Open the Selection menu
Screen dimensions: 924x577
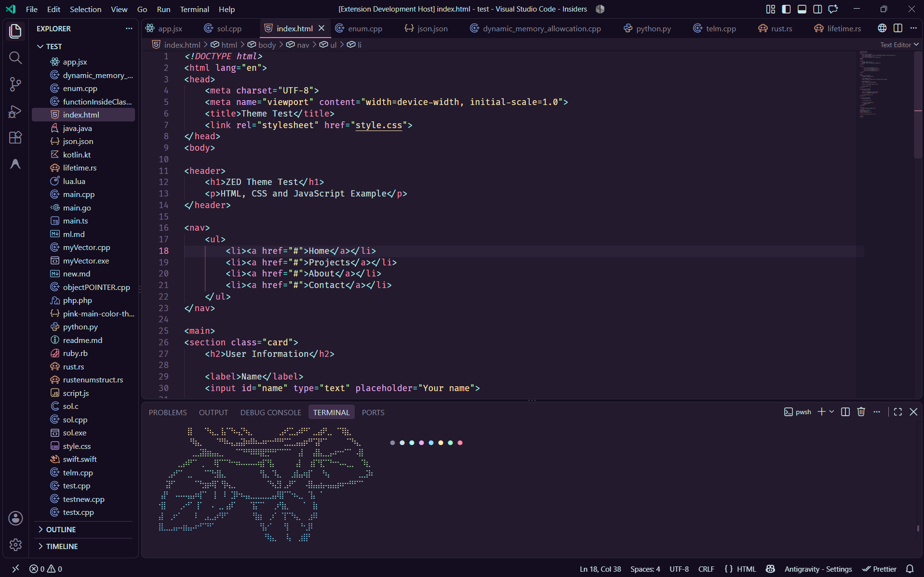click(x=85, y=9)
